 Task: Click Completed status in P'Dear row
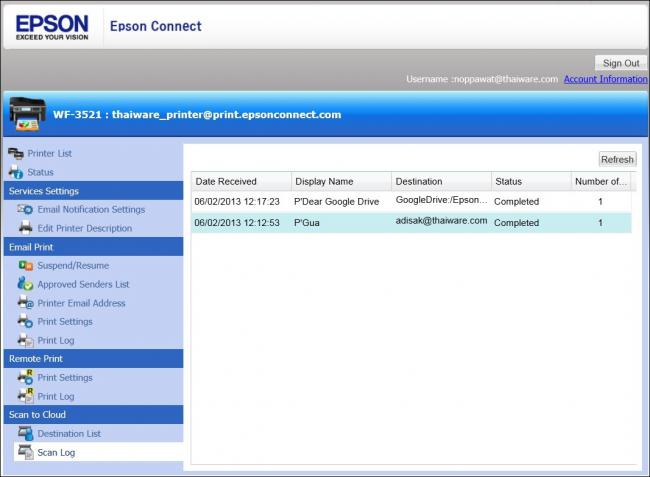point(517,202)
